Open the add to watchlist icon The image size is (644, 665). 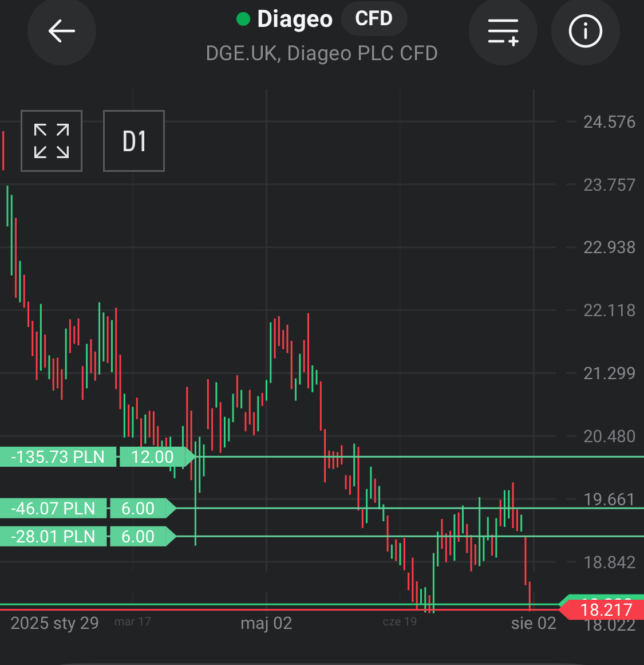click(503, 31)
